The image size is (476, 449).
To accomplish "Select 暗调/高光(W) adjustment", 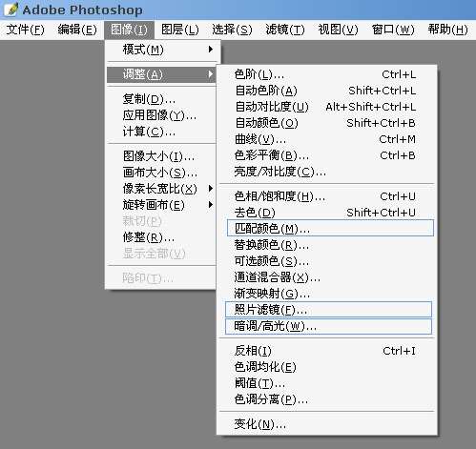I will pos(328,326).
